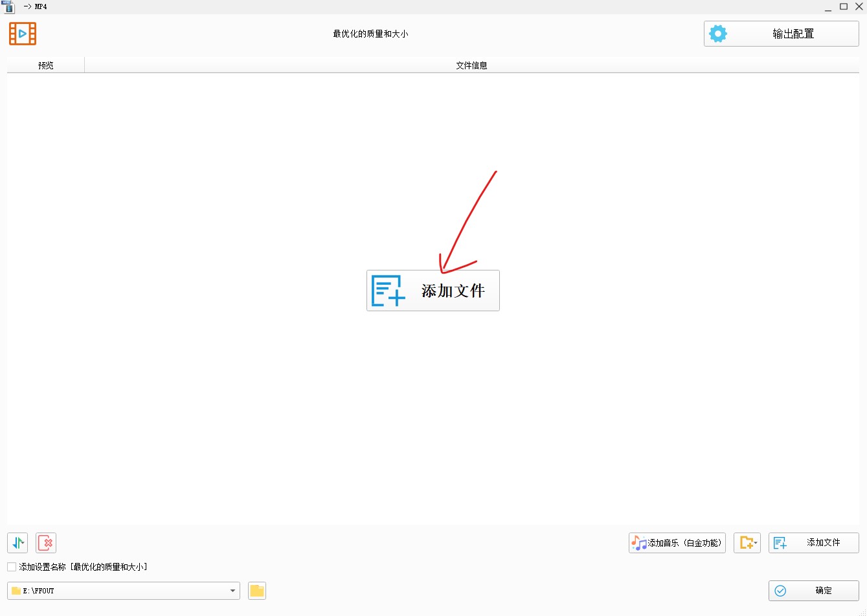Confirm with the 确定 button
The image size is (867, 616).
pyautogui.click(x=813, y=591)
